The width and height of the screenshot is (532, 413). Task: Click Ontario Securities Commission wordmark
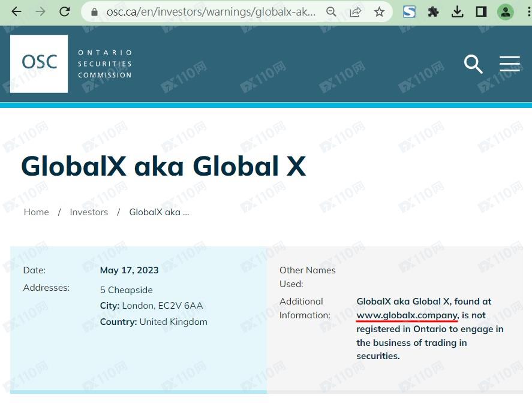pos(105,64)
